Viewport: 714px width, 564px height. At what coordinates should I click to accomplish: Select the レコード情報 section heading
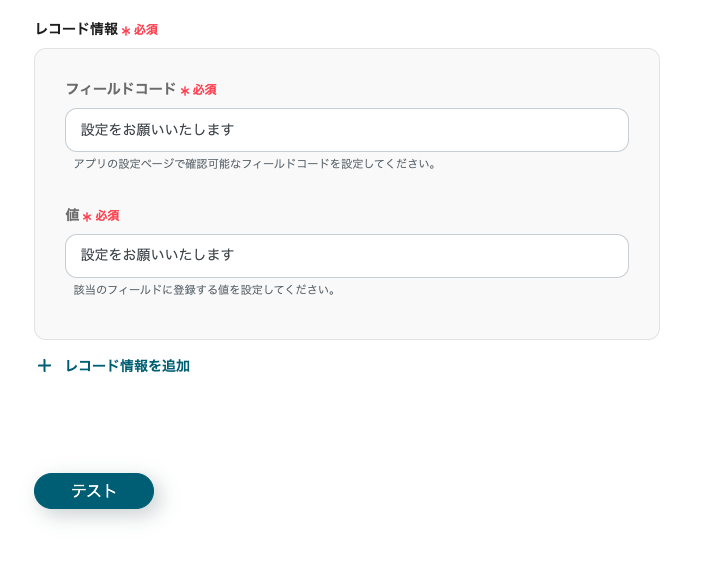[x=76, y=29]
